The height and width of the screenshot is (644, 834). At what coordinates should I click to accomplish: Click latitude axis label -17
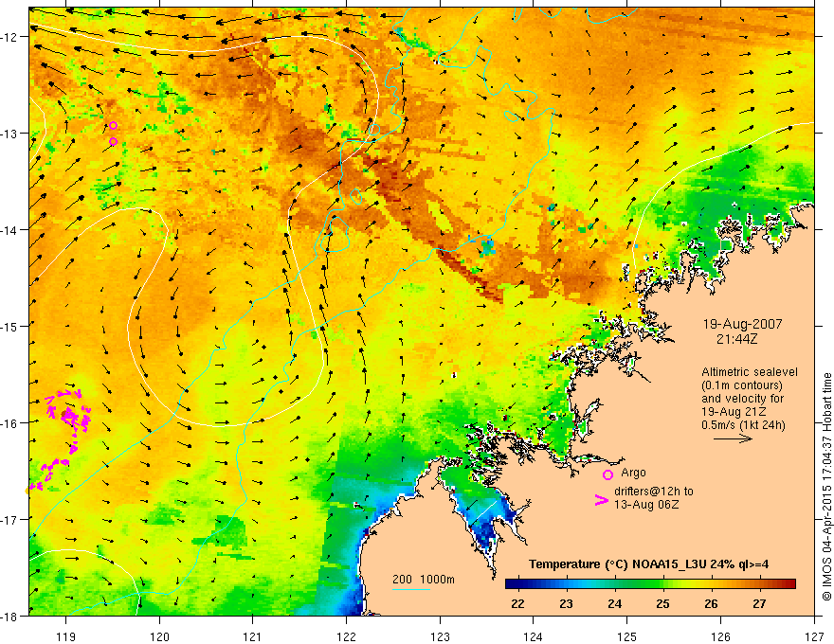[x=10, y=519]
